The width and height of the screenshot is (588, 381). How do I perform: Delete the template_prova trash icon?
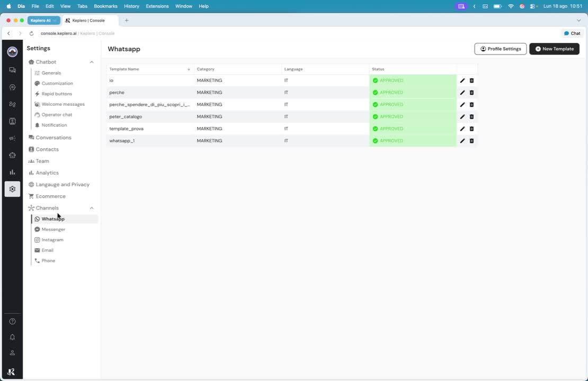coord(472,129)
